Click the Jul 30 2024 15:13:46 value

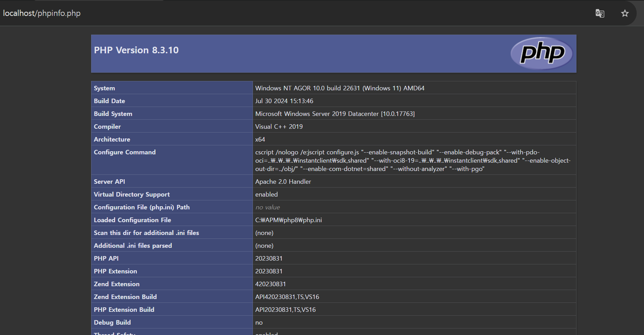[x=284, y=101]
